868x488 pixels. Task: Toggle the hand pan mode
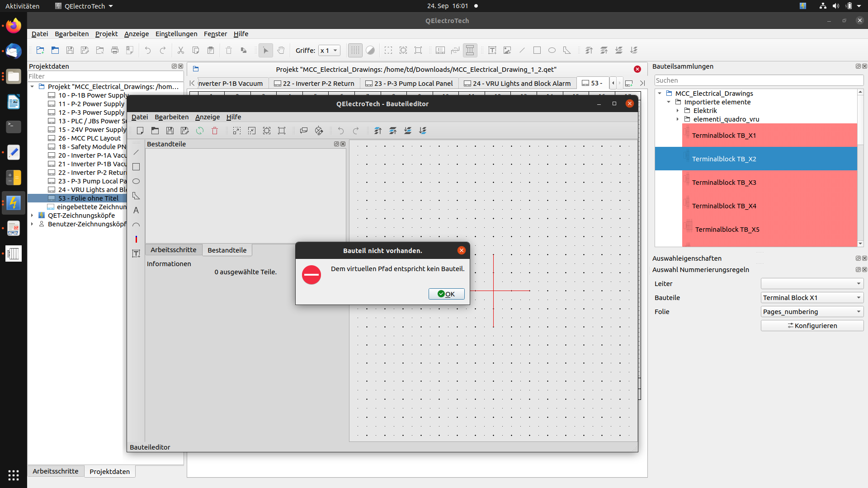click(281, 51)
